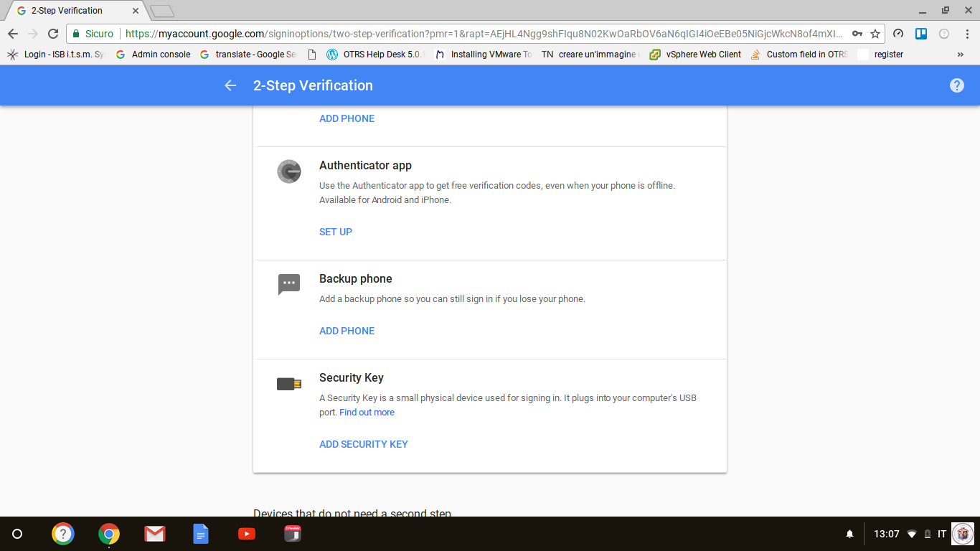Click the Wi-Fi status icon

[x=912, y=534]
